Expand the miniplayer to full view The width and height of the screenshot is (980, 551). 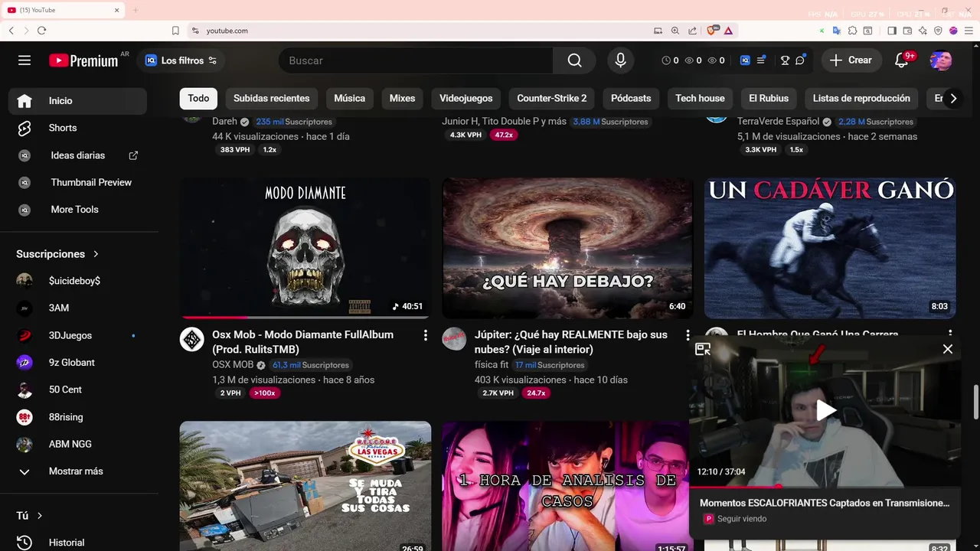(x=703, y=349)
